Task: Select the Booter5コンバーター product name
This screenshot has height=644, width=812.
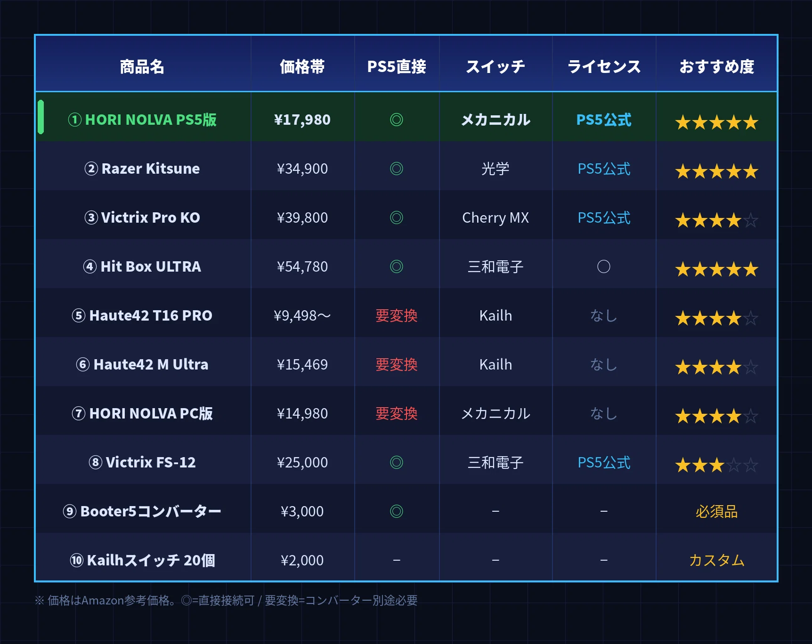Action: pos(142,511)
